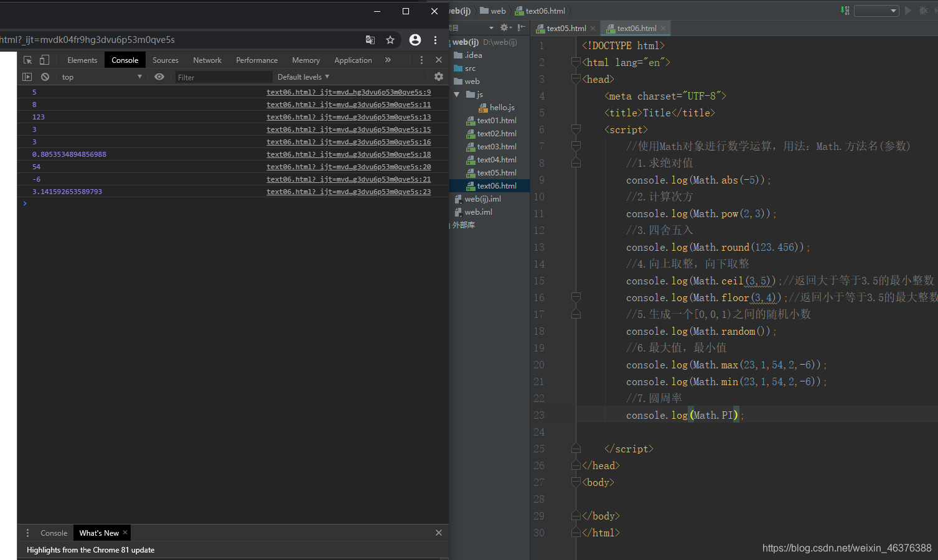Click the build project binary icon

845,11
